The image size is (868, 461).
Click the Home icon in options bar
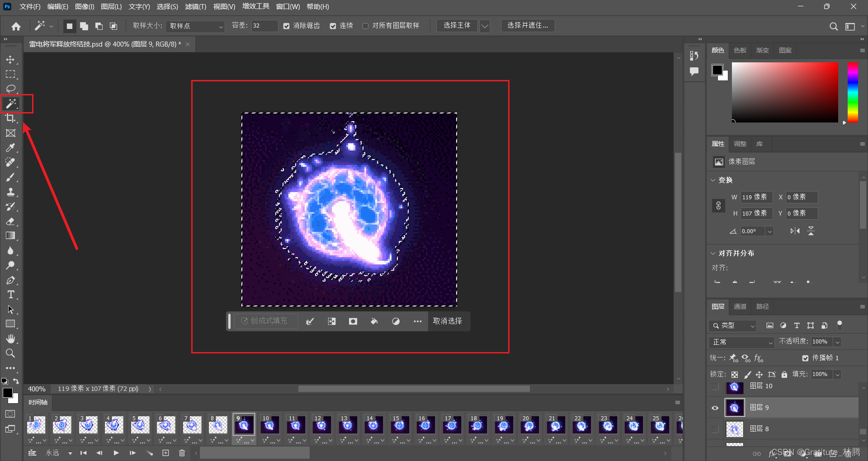click(16, 26)
